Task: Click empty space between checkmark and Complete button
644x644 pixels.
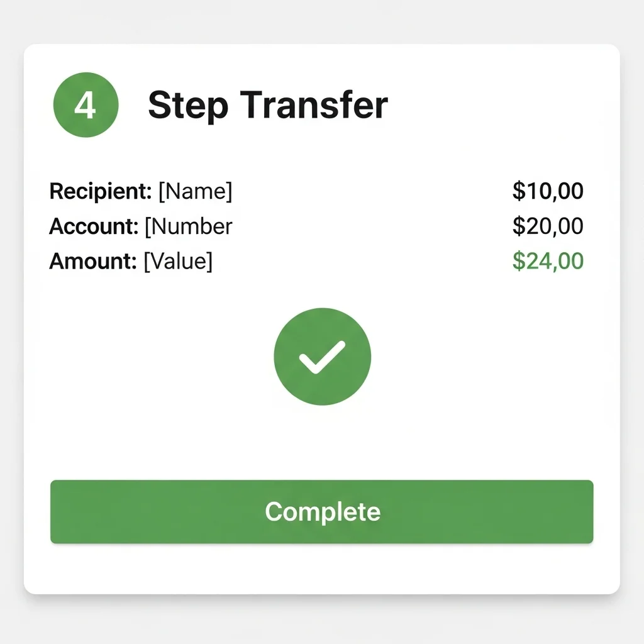Action: pos(322,443)
